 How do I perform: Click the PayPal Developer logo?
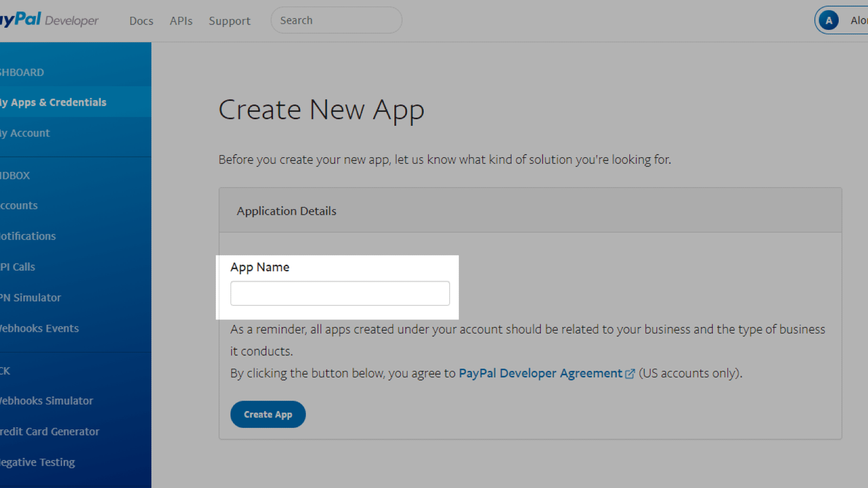pyautogui.click(x=49, y=20)
